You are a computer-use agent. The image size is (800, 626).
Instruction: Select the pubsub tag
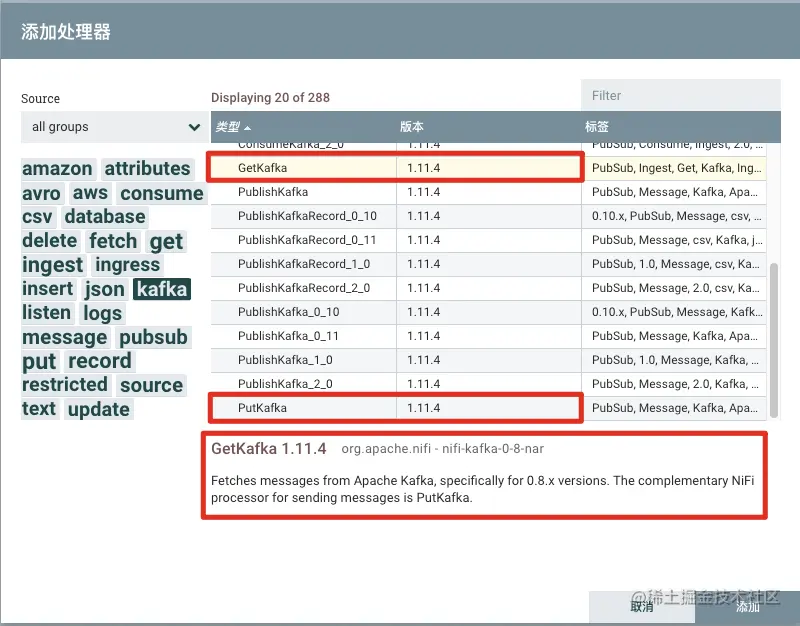point(154,337)
